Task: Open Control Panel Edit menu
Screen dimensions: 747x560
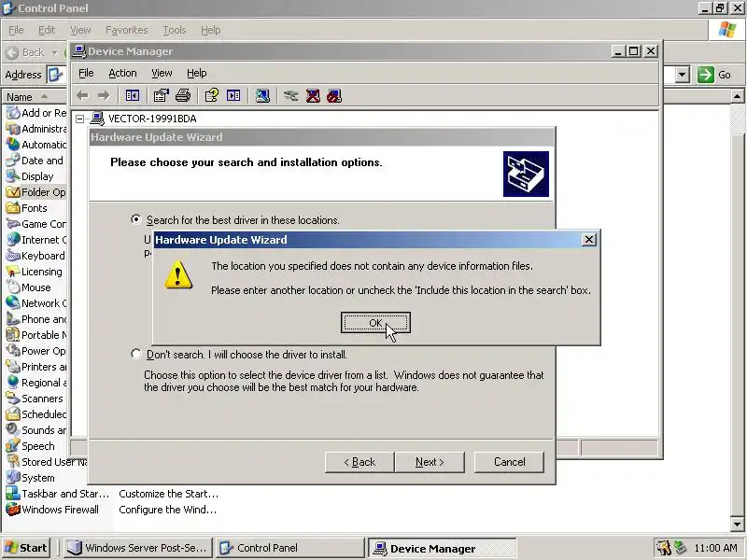Action: tap(47, 30)
